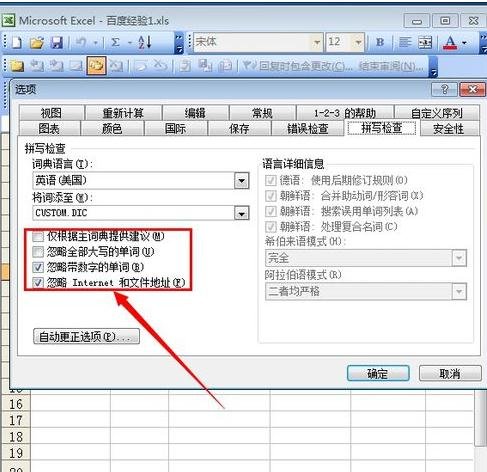Click the Undo arrow icon

[81, 42]
